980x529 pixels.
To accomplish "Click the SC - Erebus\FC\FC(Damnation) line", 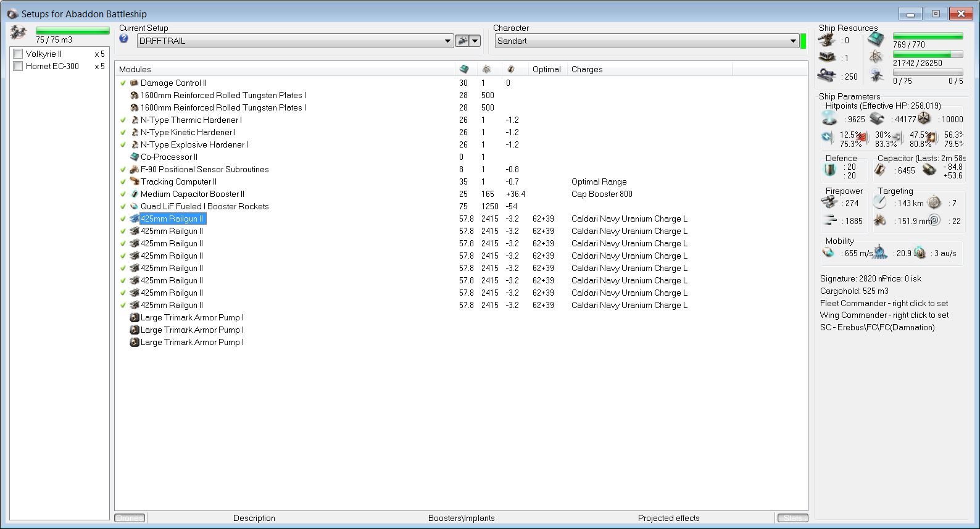I will pos(878,327).
